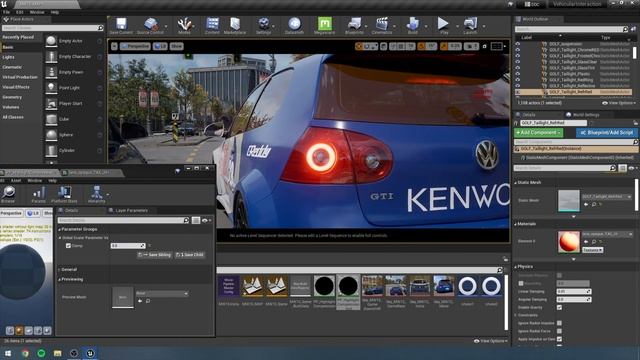This screenshot has width=640, height=360.
Task: Select GOLF_Taillight_RefrRed row in World Outliner
Action: pos(574,92)
